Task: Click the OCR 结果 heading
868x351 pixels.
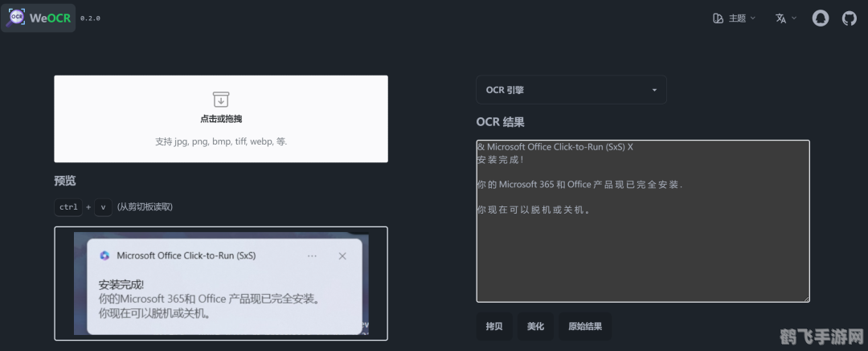Action: (501, 122)
